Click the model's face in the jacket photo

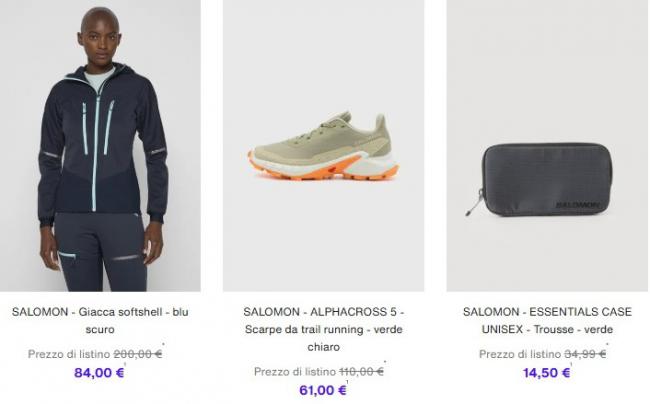99,41
